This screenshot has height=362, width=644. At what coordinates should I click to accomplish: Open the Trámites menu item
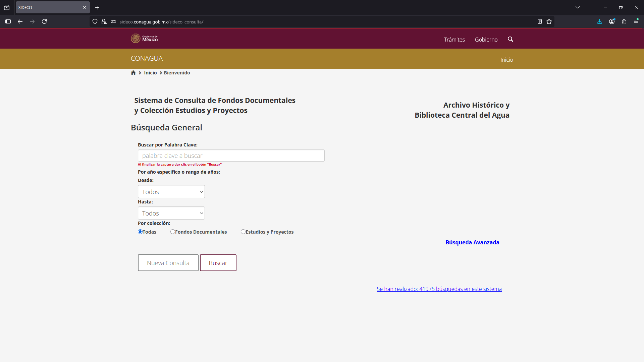click(454, 40)
